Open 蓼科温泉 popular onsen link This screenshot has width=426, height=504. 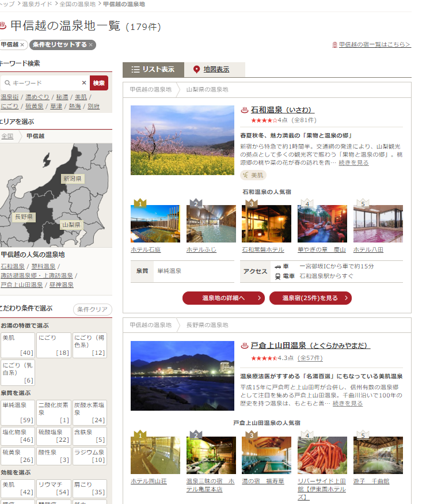[43, 267]
